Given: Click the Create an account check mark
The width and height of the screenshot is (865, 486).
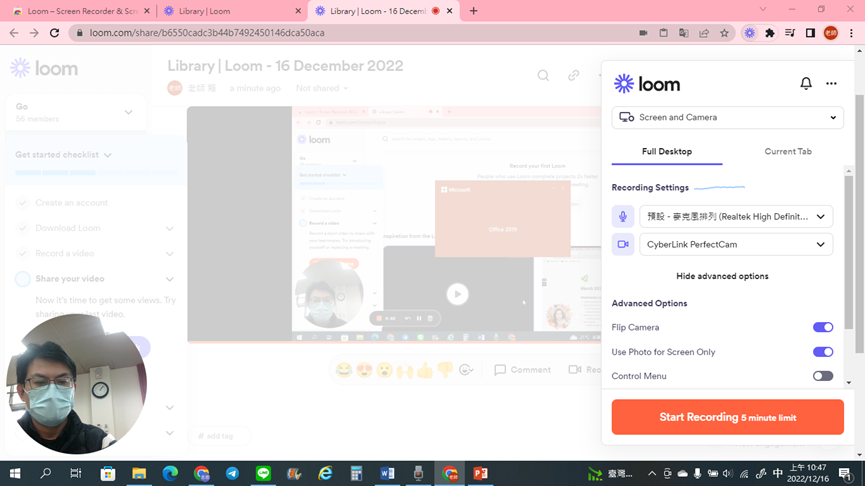Looking at the screenshot, I should coord(23,203).
